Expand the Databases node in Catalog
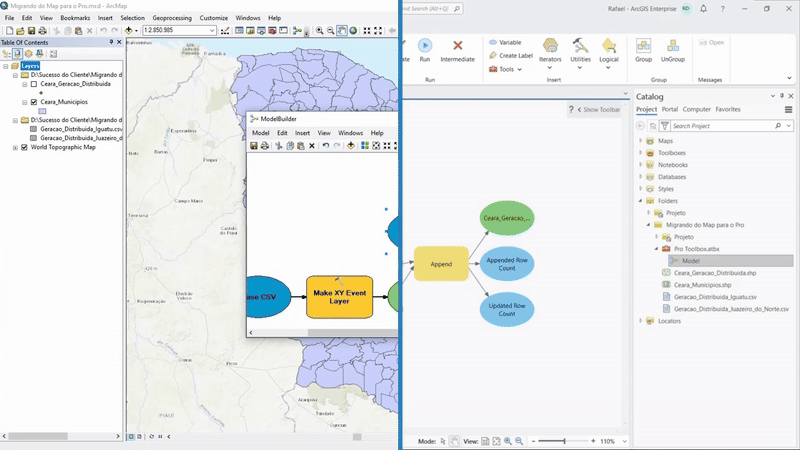This screenshot has width=800, height=450. point(641,177)
